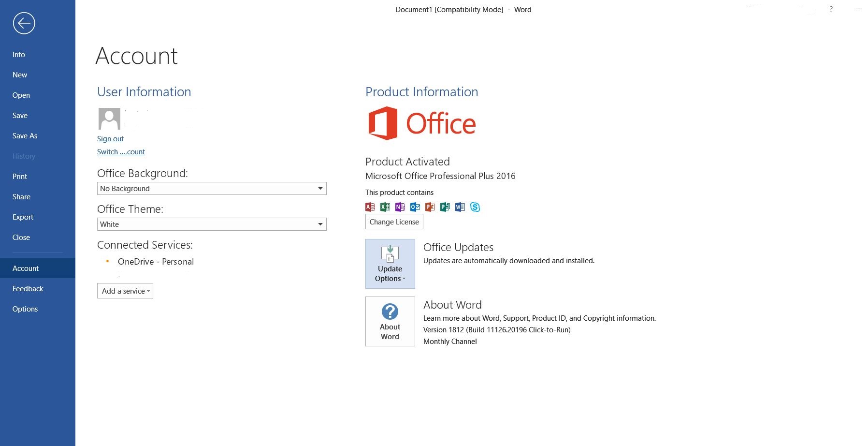Image resolution: width=868 pixels, height=446 pixels.
Task: Select Open in the sidebar
Action: pos(38,95)
